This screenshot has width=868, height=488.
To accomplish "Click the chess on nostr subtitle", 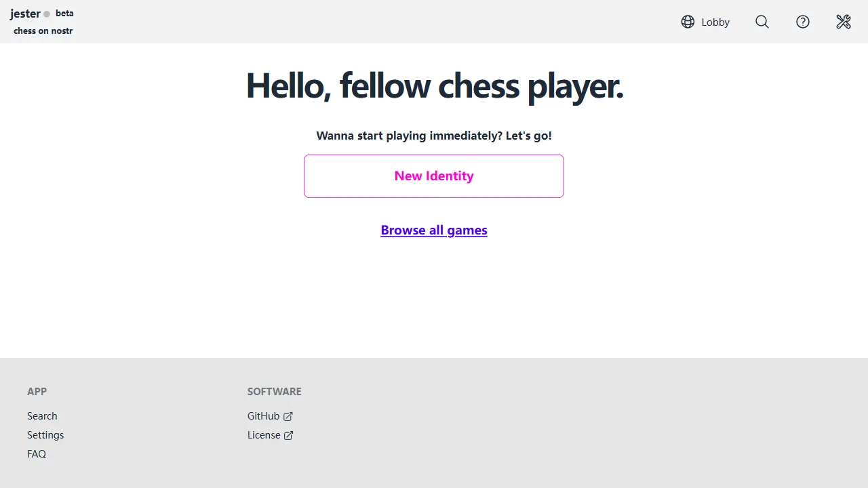I will point(43,31).
